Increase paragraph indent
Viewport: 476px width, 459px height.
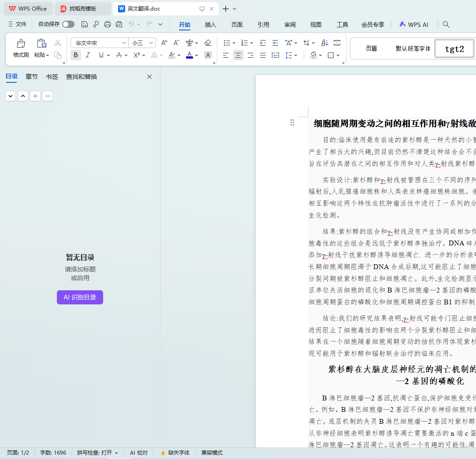click(x=275, y=43)
